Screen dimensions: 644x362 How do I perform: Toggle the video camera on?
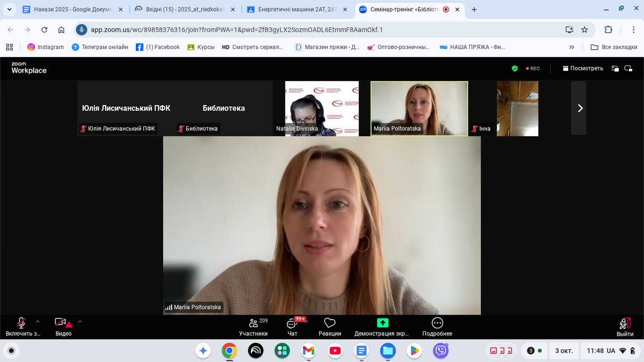click(x=61, y=322)
